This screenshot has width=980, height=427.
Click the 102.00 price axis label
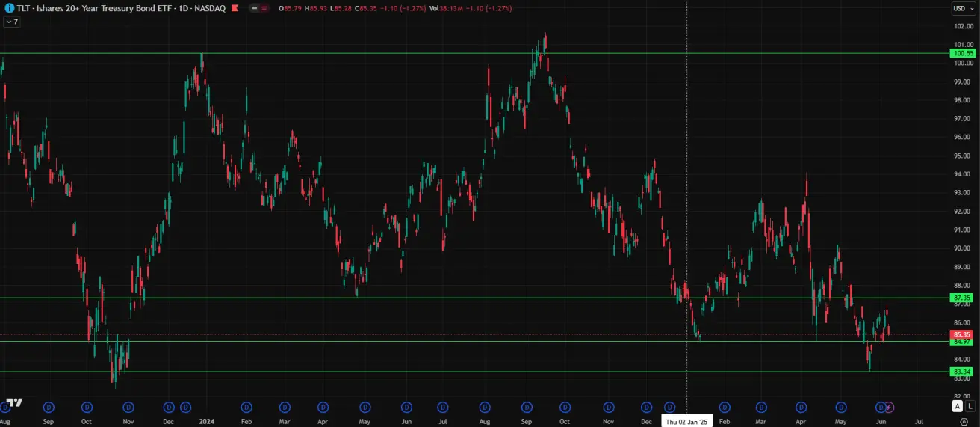pos(963,26)
